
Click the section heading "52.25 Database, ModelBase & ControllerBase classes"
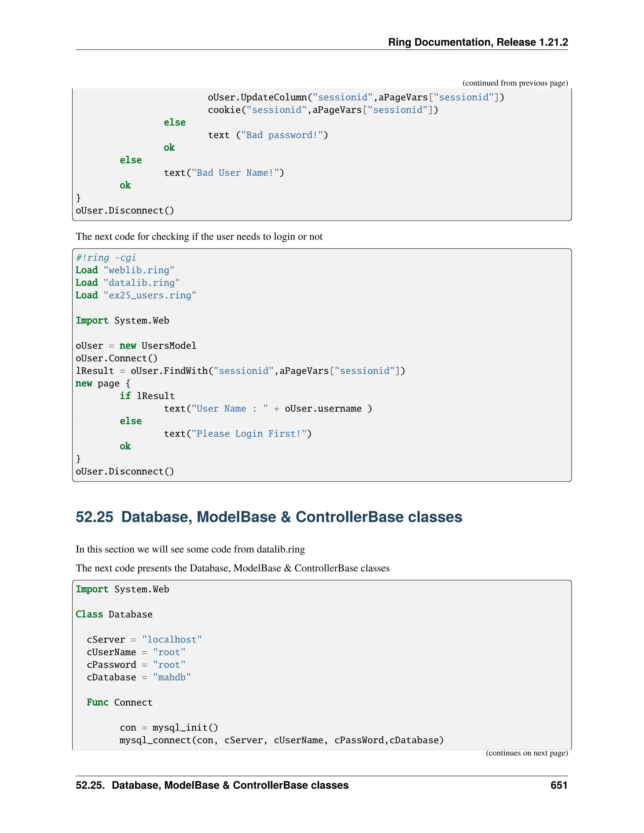coord(269,517)
